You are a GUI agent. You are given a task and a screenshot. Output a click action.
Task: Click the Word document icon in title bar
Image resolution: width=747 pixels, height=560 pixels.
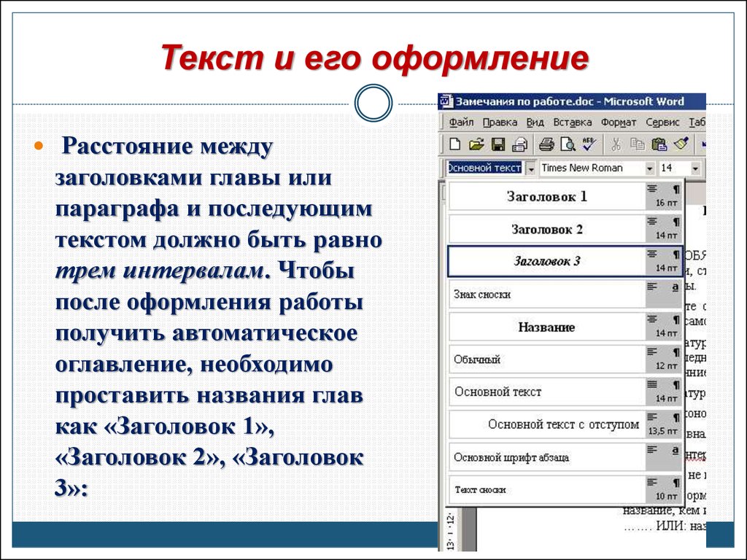click(446, 101)
